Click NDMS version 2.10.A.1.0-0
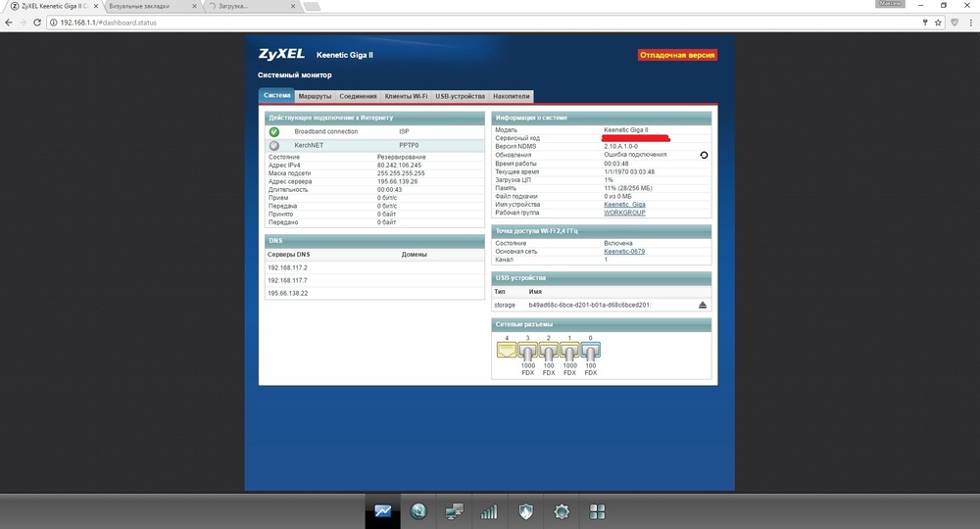Viewport: 980px width, 529px height. [x=620, y=147]
